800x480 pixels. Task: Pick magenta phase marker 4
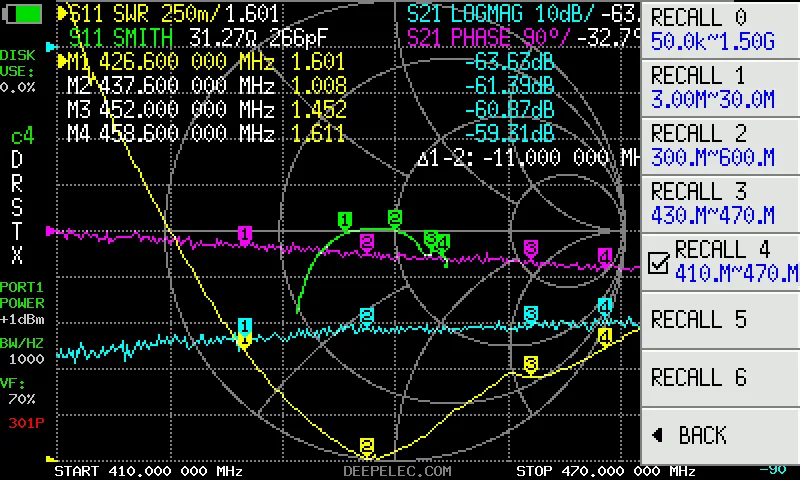point(605,256)
